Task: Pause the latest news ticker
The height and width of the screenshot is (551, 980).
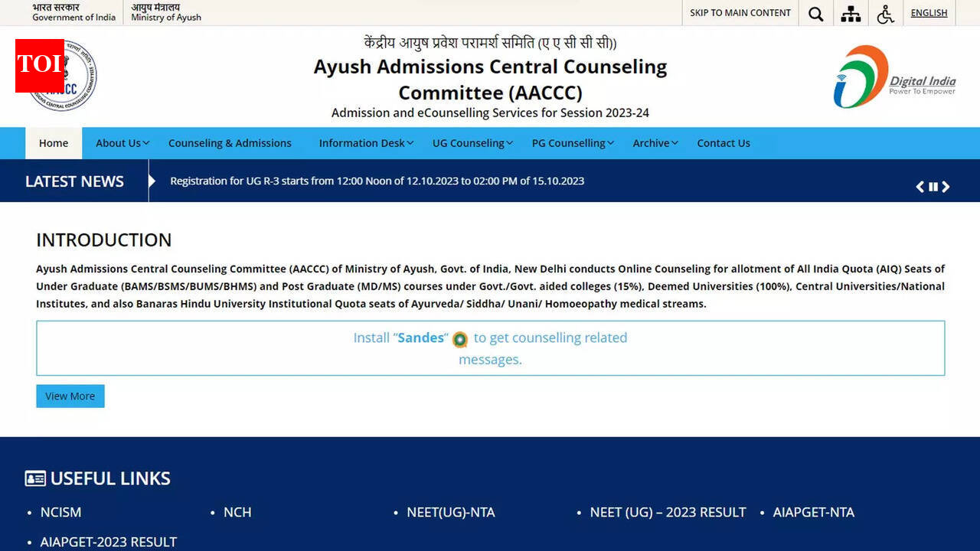Action: pos(933,187)
